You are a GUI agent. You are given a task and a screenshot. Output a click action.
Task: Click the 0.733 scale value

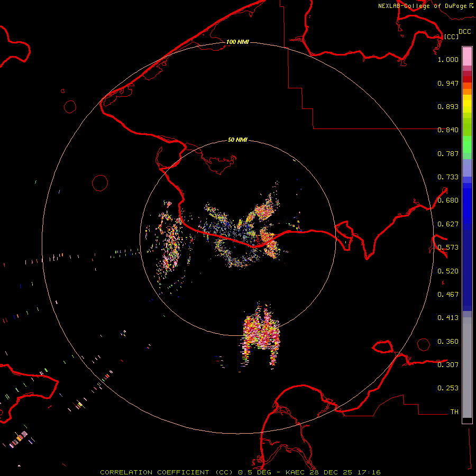click(x=448, y=177)
